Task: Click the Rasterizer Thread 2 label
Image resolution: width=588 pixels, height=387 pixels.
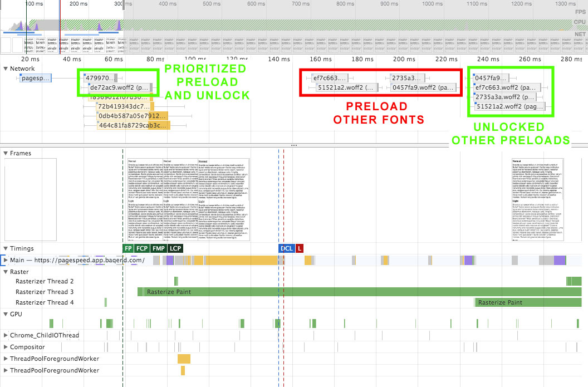Action: [x=45, y=281]
